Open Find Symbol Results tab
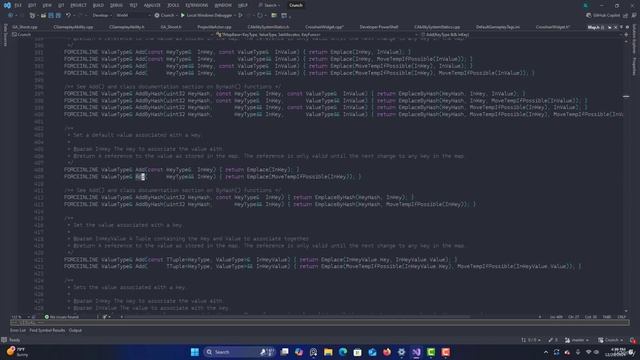640x360 pixels. pyautogui.click(x=47, y=330)
